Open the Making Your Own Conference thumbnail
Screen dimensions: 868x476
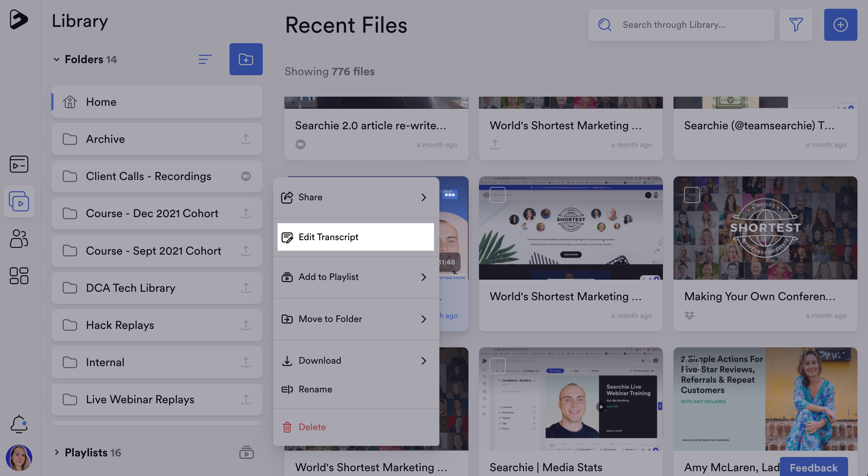[765, 228]
